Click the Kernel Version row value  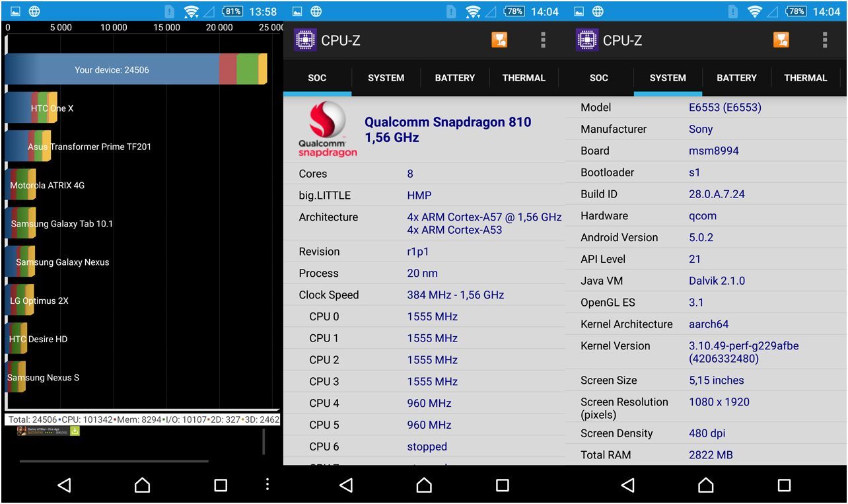click(x=743, y=352)
